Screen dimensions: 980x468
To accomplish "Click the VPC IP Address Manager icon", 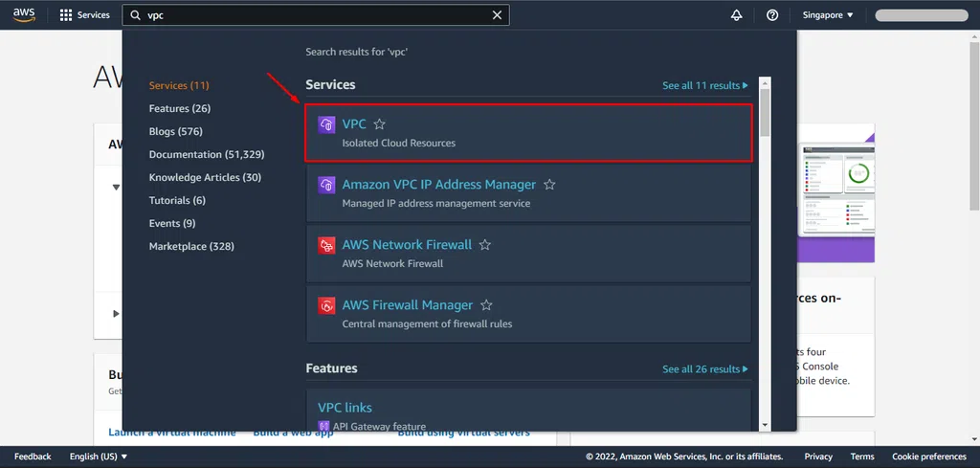I will point(326,185).
